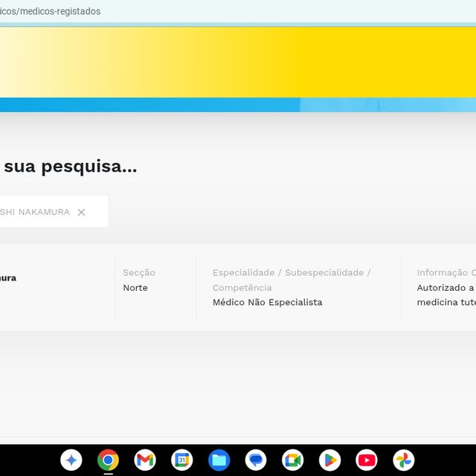This screenshot has height=476, width=476.
Task: Click the sua pesquisa heading
Action: pyautogui.click(x=71, y=166)
